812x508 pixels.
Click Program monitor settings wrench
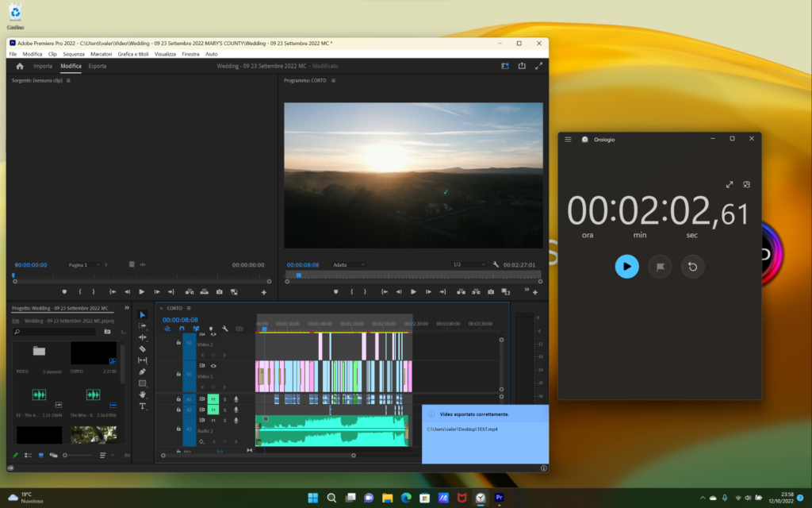tap(496, 265)
